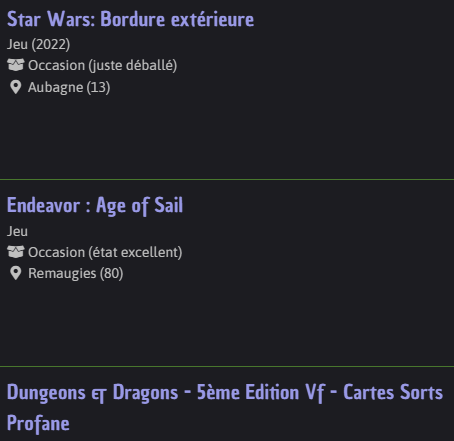The image size is (454, 441).
Task: Open the Endeavor : Age of Sail listing
Action: (x=95, y=205)
